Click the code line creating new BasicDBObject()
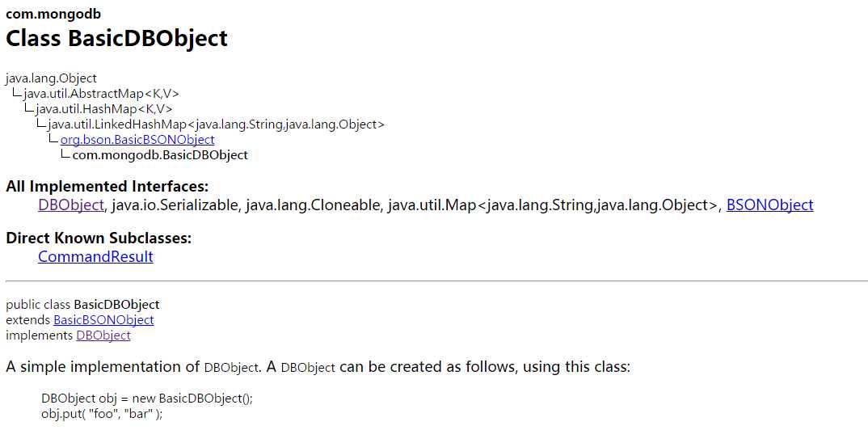The width and height of the screenshot is (868, 443). pos(147,399)
